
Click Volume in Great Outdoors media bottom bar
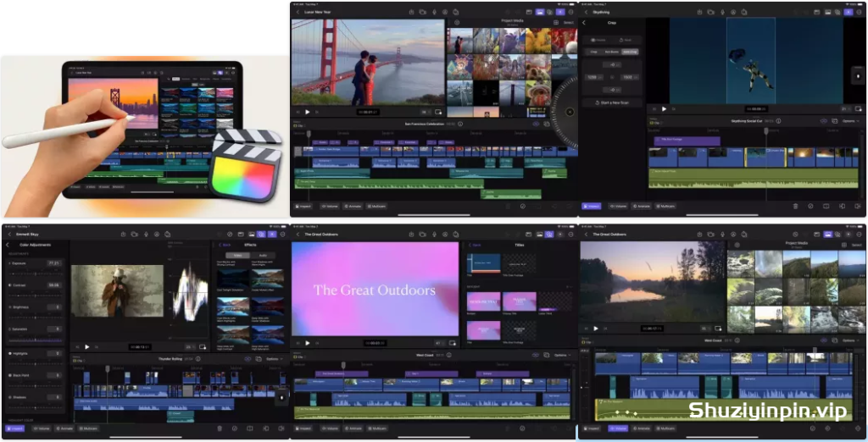click(x=618, y=428)
